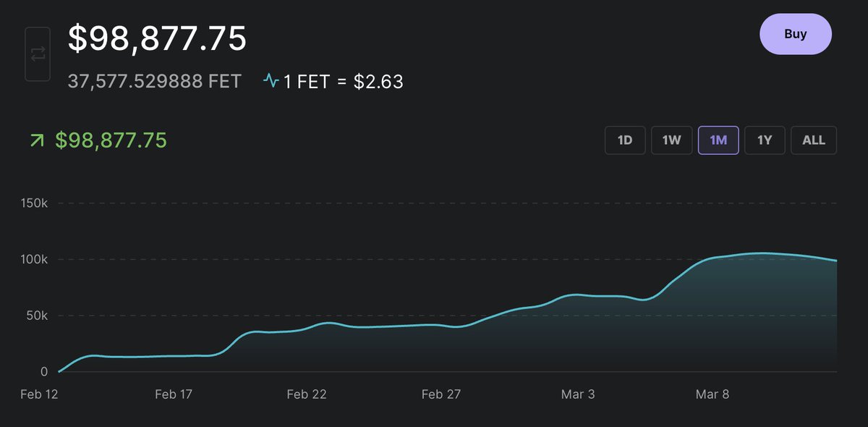This screenshot has height=427, width=868.
Task: Open the Buy option
Action: pos(796,33)
